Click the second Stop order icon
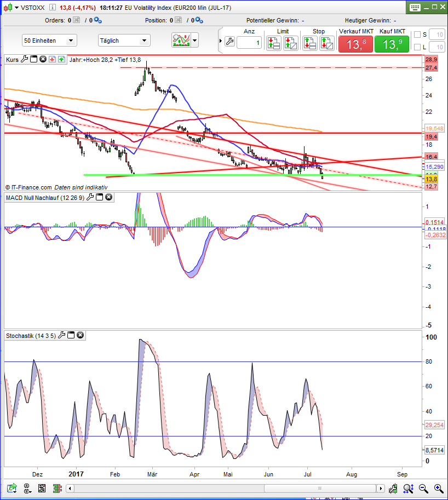 327,43
